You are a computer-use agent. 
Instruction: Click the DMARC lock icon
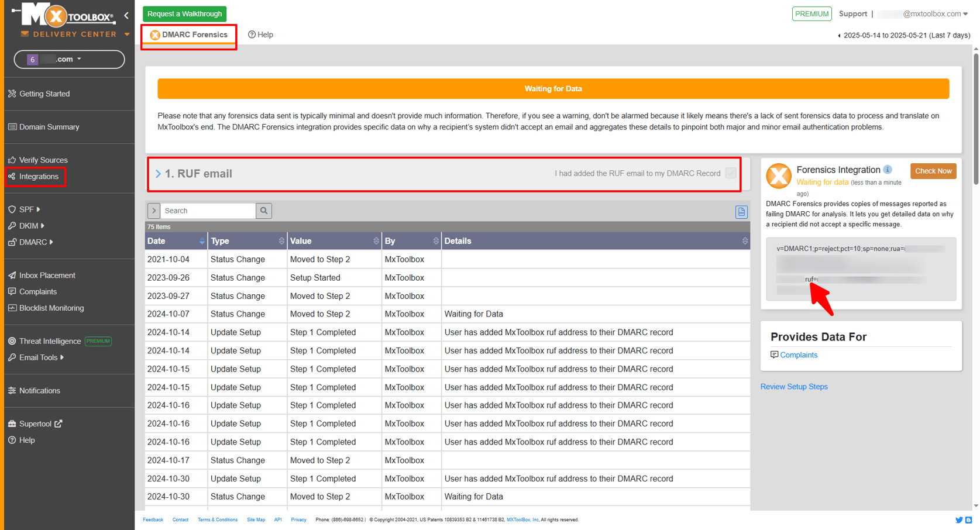click(12, 242)
